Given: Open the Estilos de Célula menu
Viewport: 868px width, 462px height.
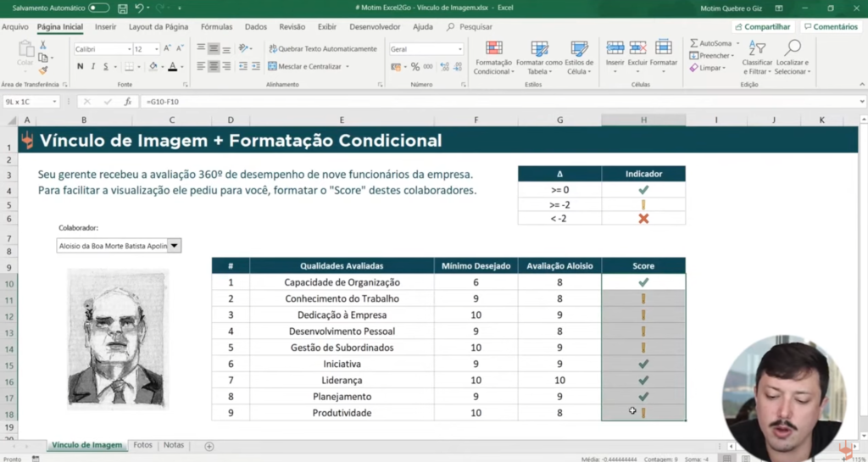Looking at the screenshot, I should click(579, 58).
